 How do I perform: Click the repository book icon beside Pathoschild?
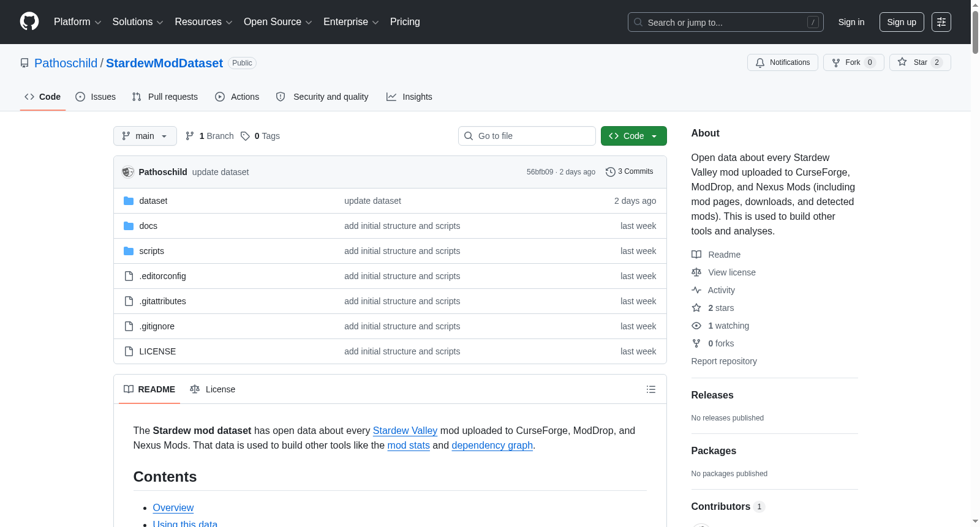pos(24,63)
